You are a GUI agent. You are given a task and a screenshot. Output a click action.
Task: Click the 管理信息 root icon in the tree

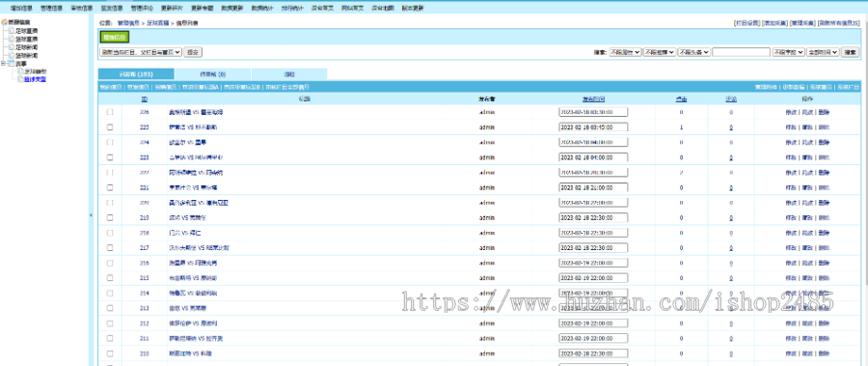tap(5, 23)
